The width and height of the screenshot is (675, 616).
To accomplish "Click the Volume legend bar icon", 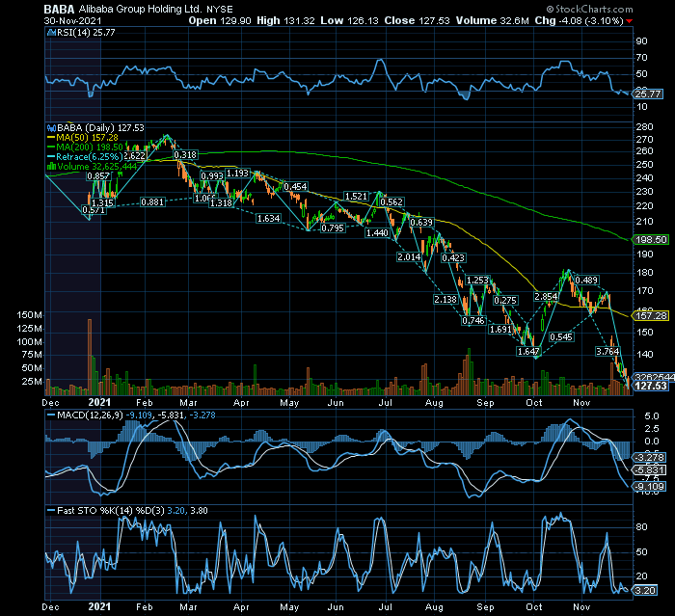I will pyautogui.click(x=51, y=167).
